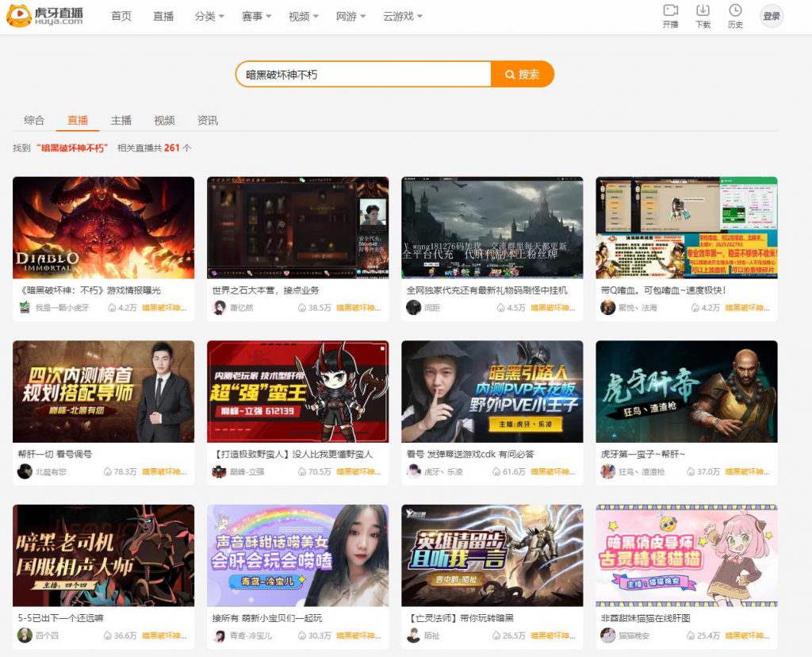Click the avatar of streamer 聚悦丶法海
Image resolution: width=812 pixels, height=657 pixels.
coord(607,307)
